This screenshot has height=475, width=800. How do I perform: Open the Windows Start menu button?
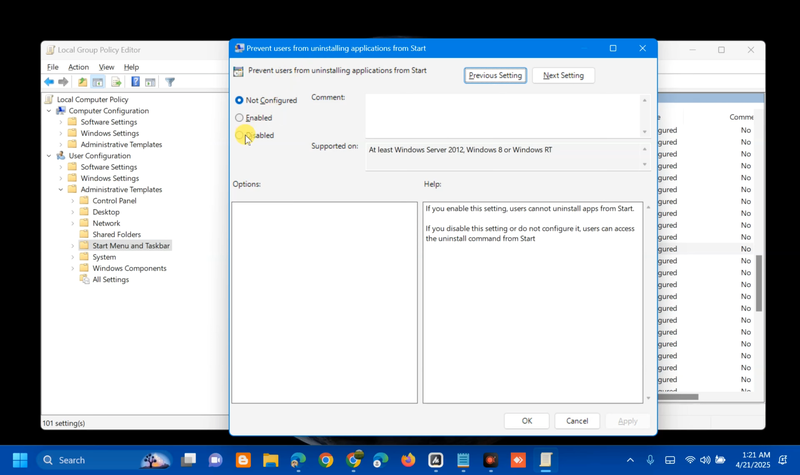click(20, 460)
